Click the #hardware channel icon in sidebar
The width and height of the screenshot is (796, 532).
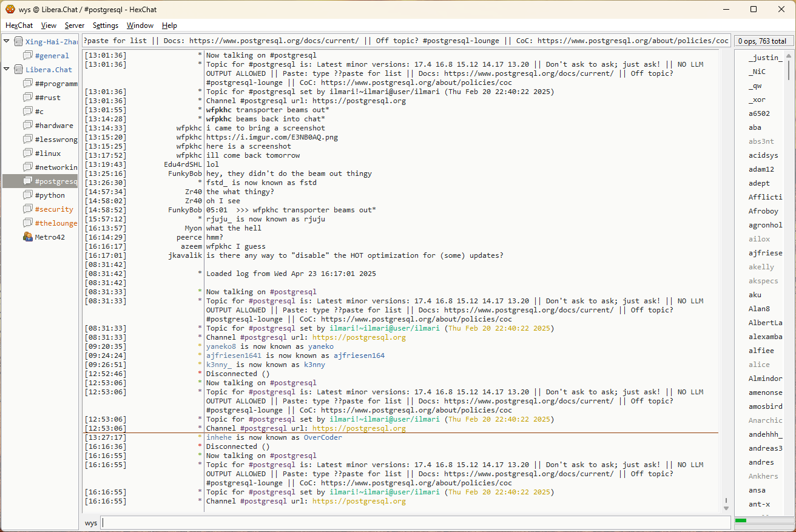[x=28, y=126]
